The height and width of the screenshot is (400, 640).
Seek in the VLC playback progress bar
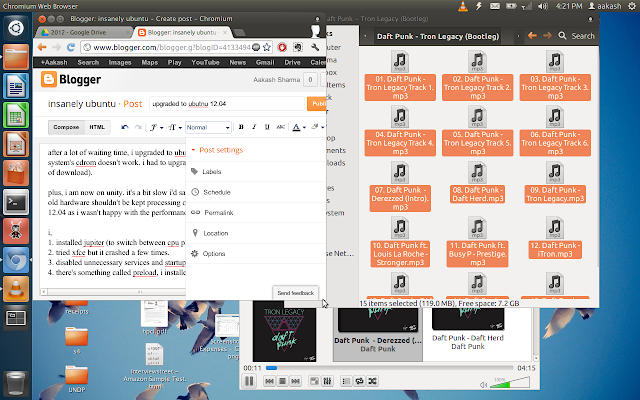pos(389,368)
